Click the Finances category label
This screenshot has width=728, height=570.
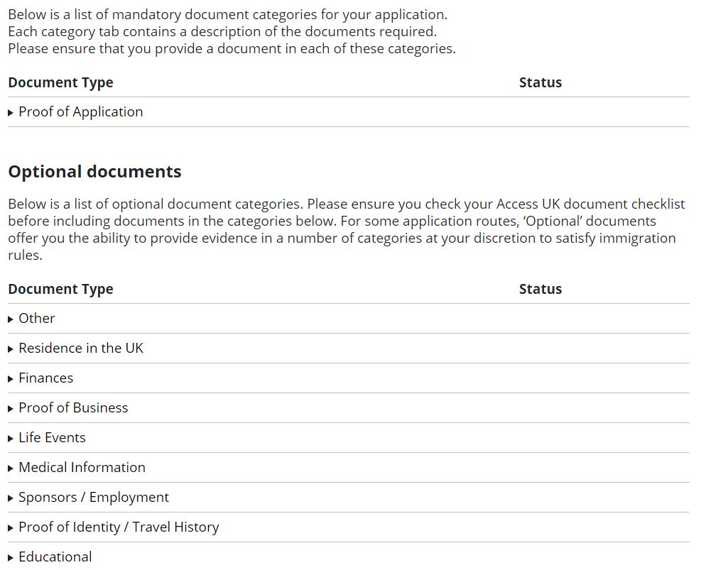(x=45, y=378)
